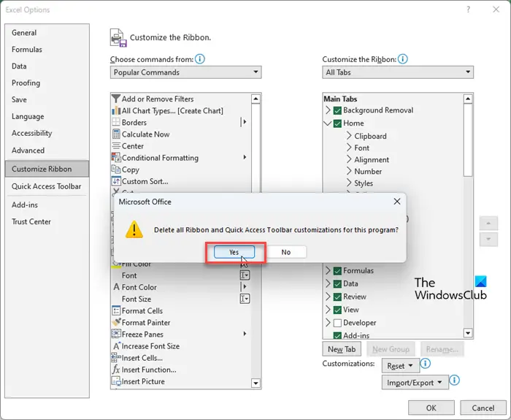Click Main Tabs list scroll down arrow
This screenshot has height=420, width=511.
(469, 333)
